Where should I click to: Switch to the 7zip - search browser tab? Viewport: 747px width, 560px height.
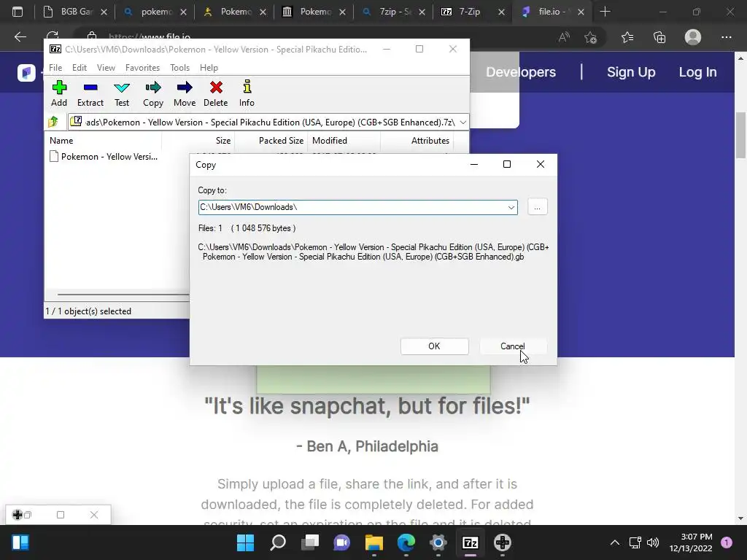pos(392,12)
